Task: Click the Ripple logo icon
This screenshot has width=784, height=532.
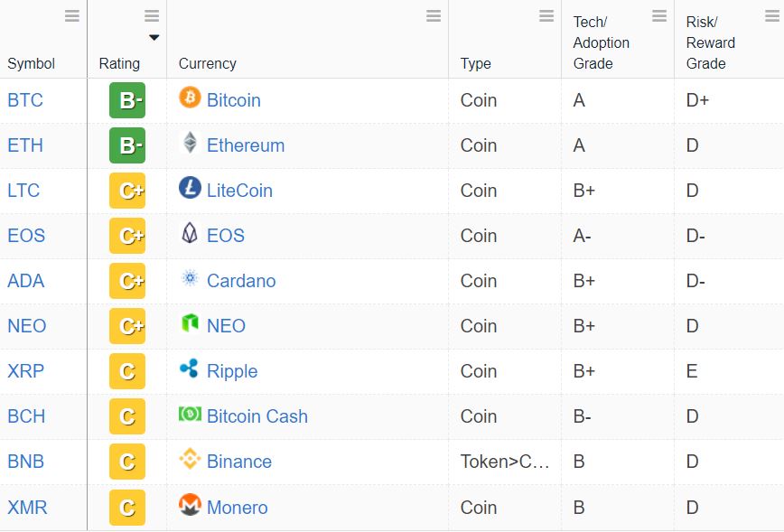Action: [190, 369]
